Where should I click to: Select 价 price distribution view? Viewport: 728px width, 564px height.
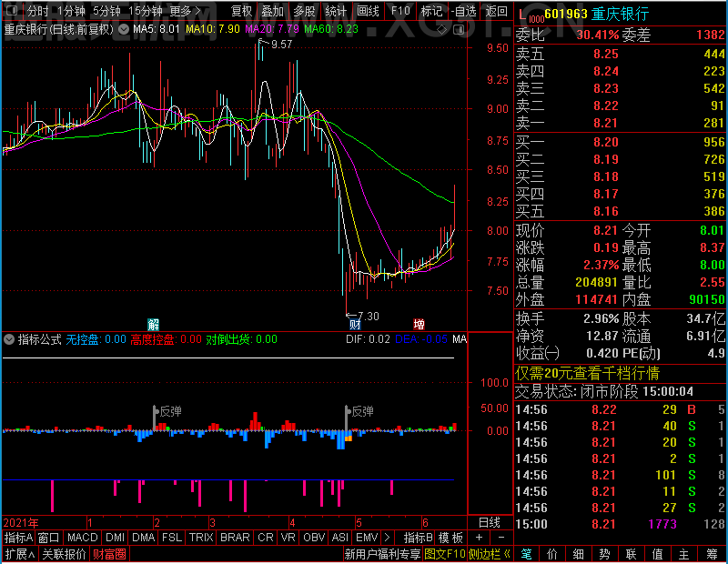click(552, 554)
